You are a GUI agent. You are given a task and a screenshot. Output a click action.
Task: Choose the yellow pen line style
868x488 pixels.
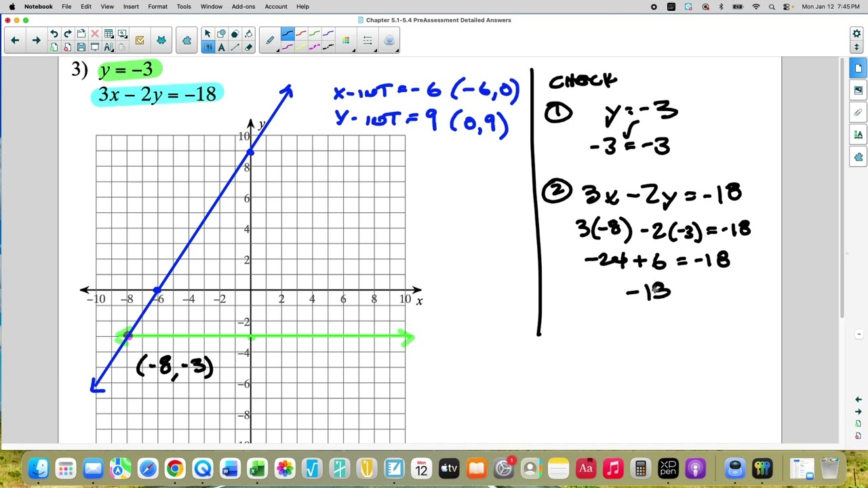301,47
